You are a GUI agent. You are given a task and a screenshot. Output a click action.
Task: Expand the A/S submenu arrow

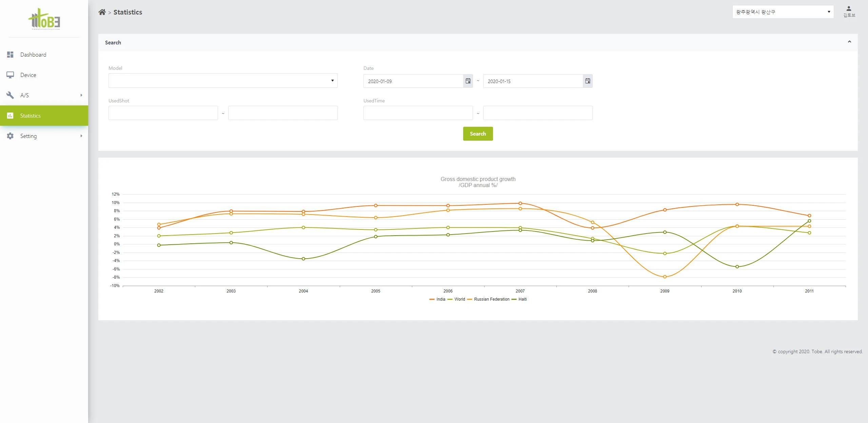pyautogui.click(x=81, y=95)
